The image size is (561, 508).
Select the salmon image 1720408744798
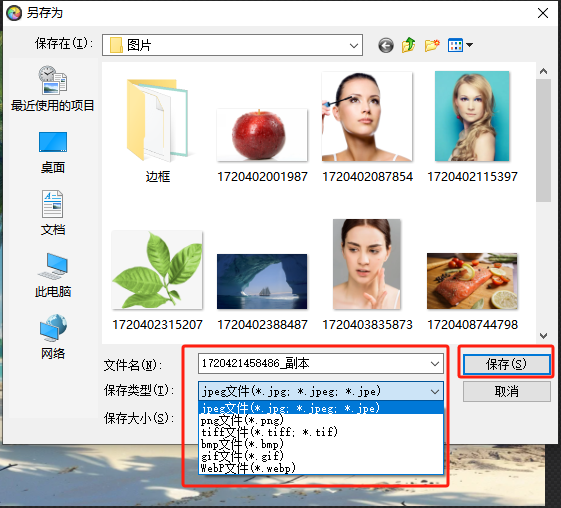tap(472, 292)
